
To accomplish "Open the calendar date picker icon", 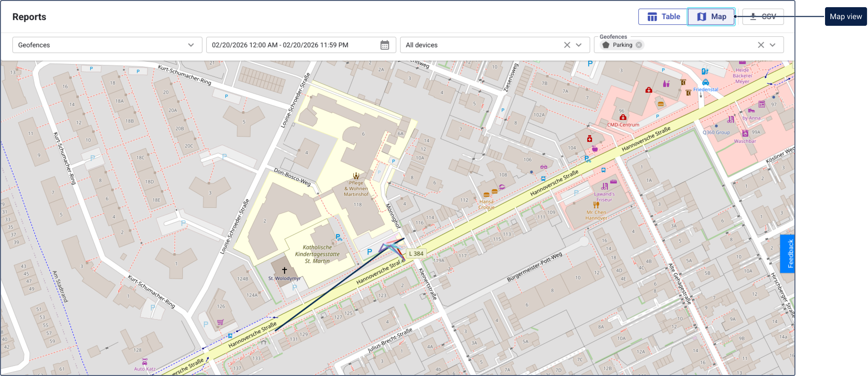I will click(385, 45).
